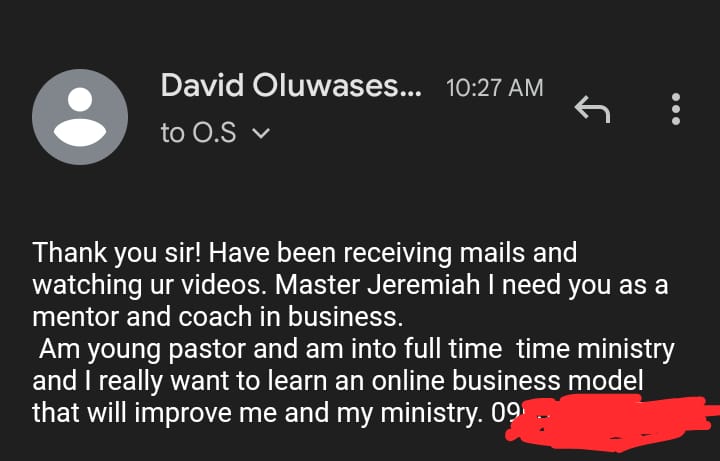This screenshot has width=720, height=461.
Task: Tap "Thank you sir!" opening text
Action: [117, 253]
